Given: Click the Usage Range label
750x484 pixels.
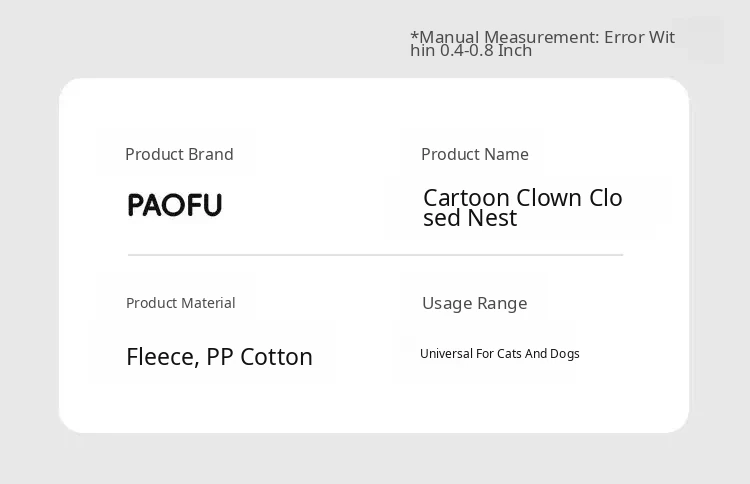Looking at the screenshot, I should pos(474,303).
